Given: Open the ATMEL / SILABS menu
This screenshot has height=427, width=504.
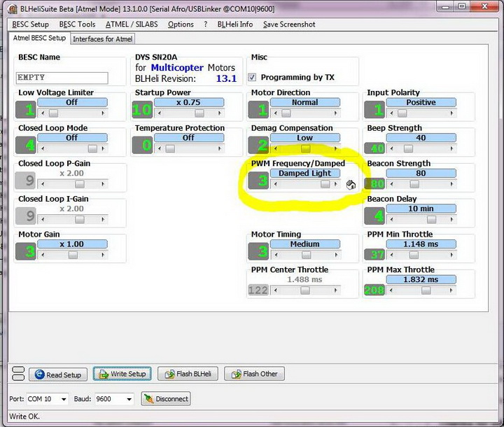Looking at the screenshot, I should [x=132, y=24].
